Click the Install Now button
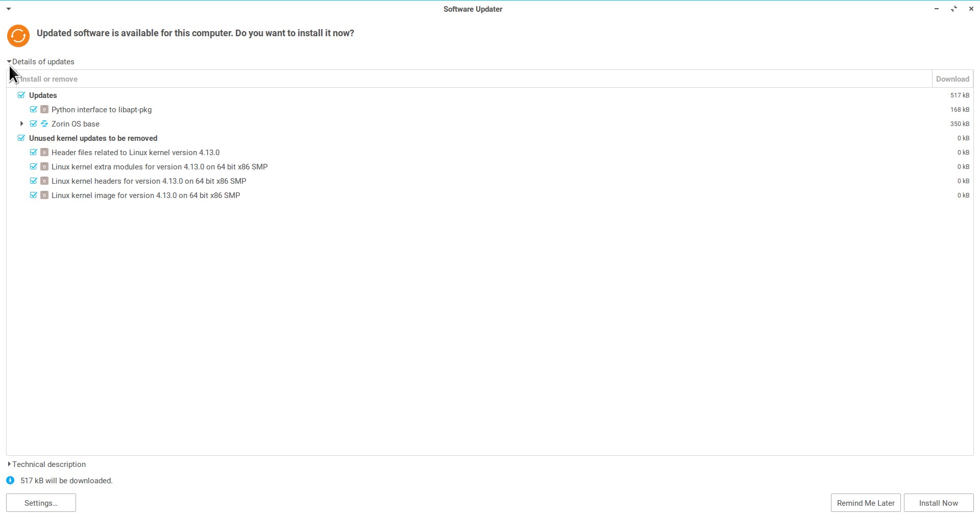 (x=938, y=503)
